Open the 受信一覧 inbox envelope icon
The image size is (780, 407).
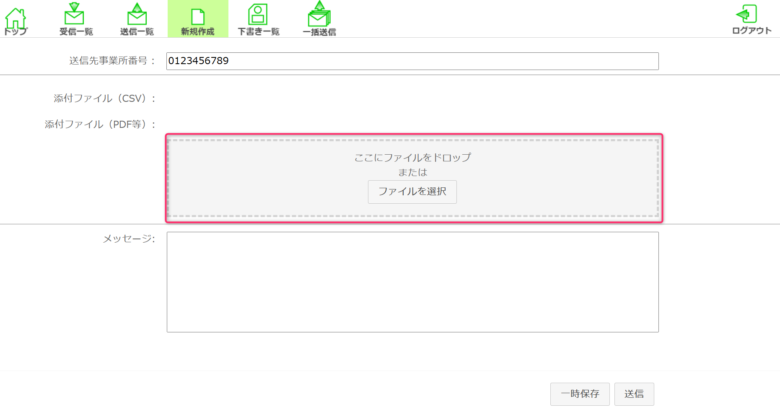click(74, 14)
